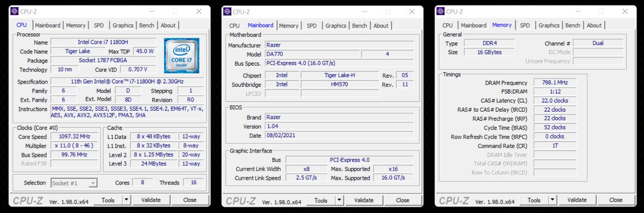Click the DA770 model field

pyautogui.click(x=312, y=54)
